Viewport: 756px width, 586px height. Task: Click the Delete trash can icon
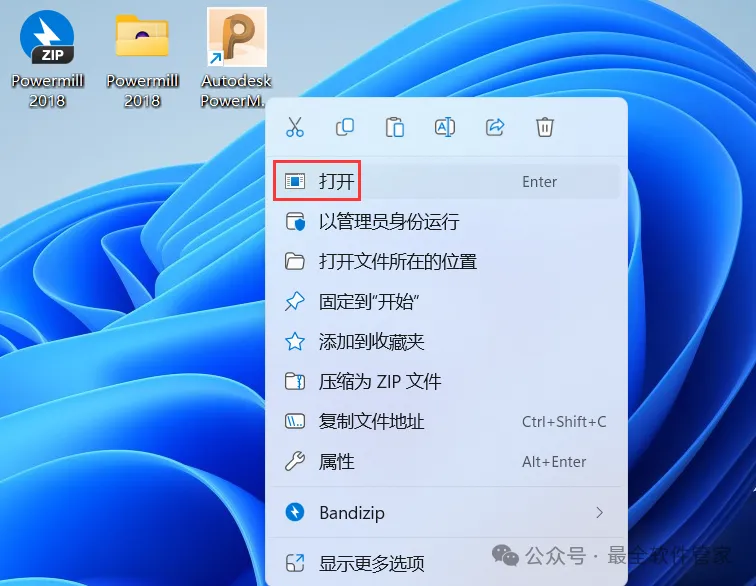(545, 127)
